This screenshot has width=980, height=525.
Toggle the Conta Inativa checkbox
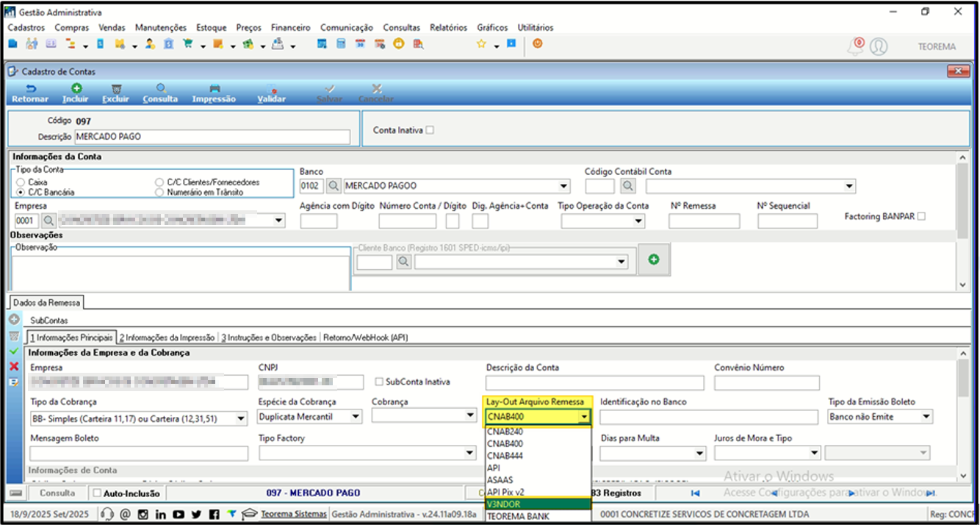(x=430, y=130)
